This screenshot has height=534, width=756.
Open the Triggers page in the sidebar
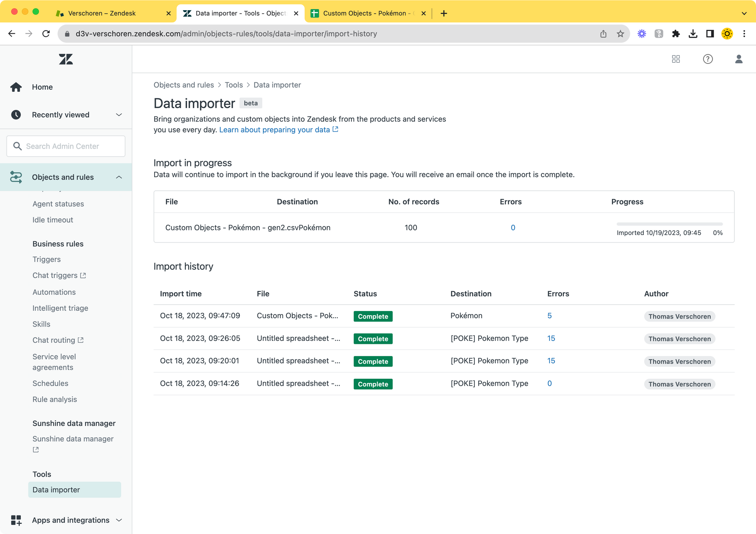tap(46, 259)
